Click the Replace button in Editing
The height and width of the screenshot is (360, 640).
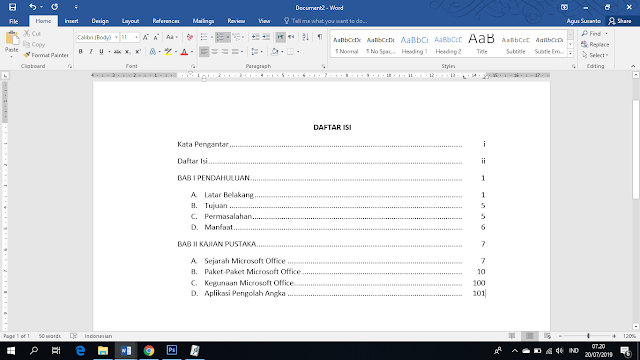[595, 44]
